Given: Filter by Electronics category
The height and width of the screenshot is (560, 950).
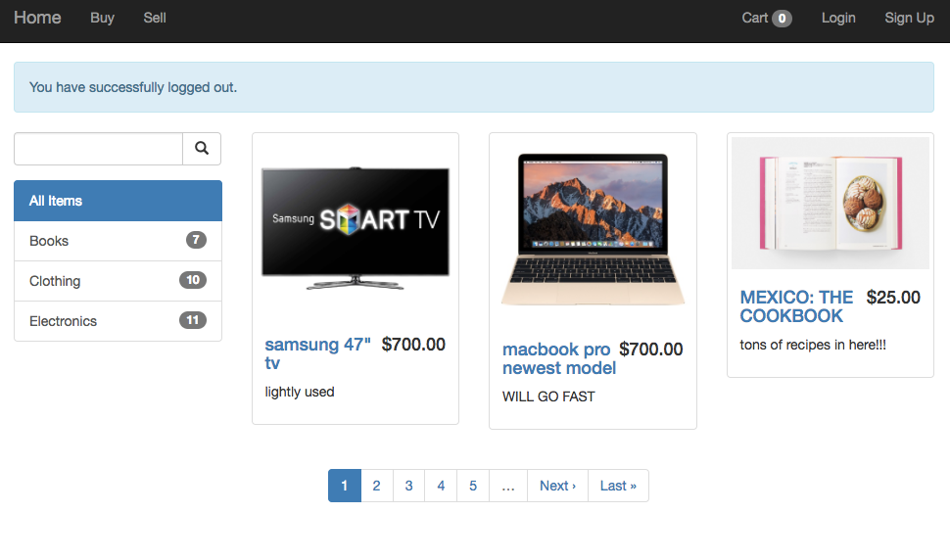Looking at the screenshot, I should pos(119,321).
